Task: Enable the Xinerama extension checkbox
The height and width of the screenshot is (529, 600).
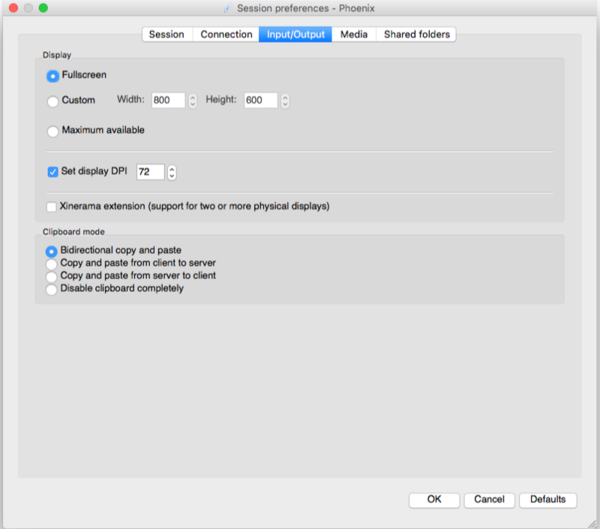Action: point(53,207)
